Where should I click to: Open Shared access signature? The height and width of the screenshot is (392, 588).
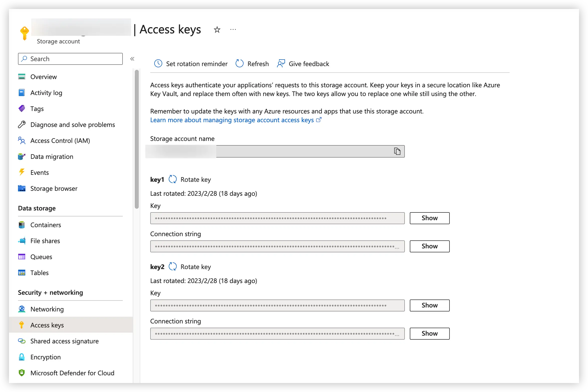click(65, 341)
